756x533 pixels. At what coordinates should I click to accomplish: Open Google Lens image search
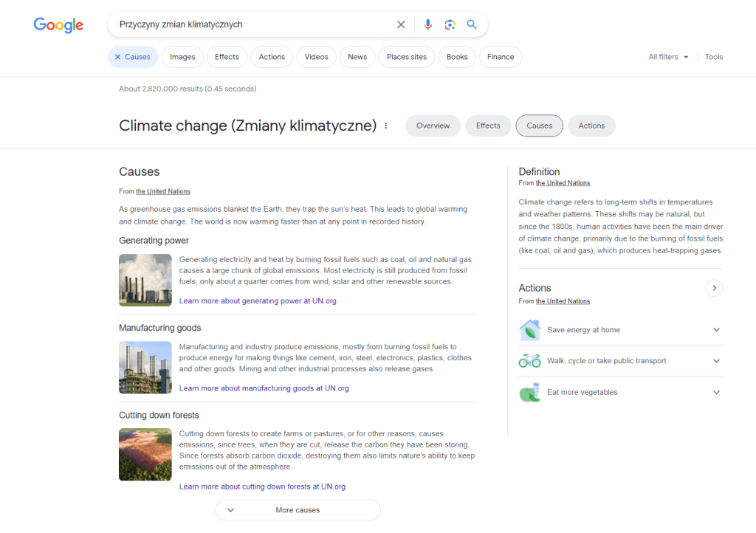pyautogui.click(x=450, y=24)
